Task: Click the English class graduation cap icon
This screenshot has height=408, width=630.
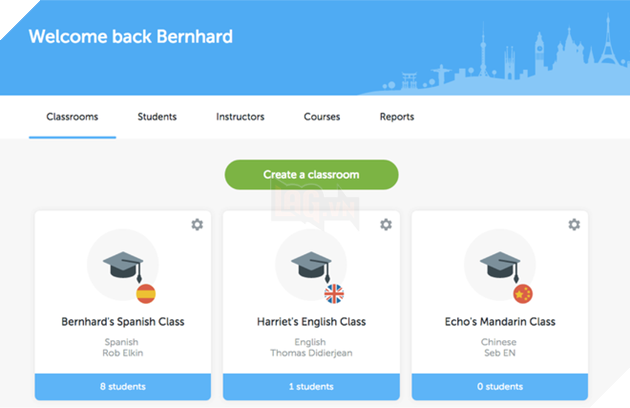Action: pyautogui.click(x=311, y=263)
